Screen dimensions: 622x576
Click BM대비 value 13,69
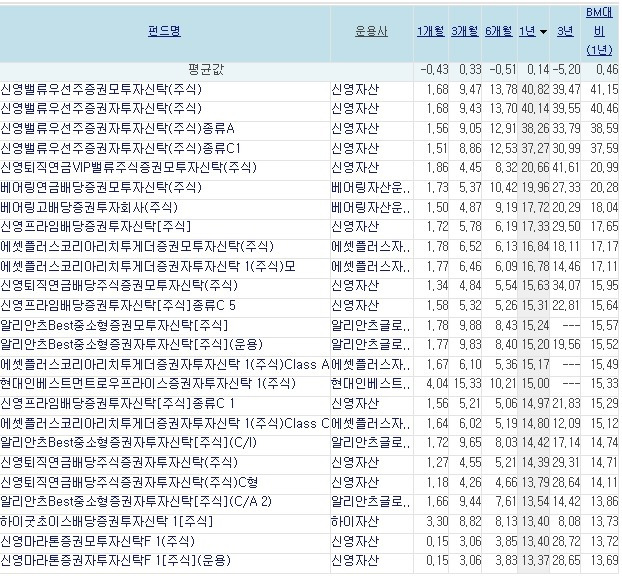[604, 561]
